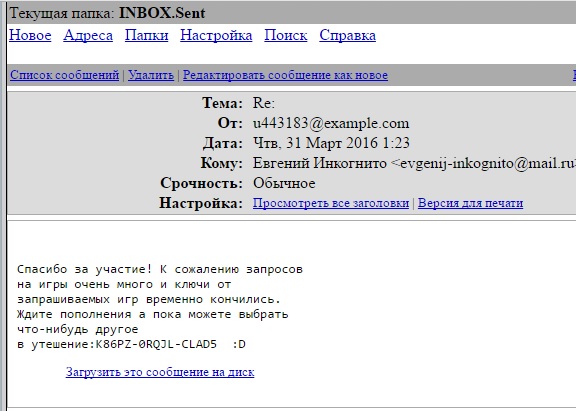Click the line Ждите пополнения а пока
Viewport: 576px width, 411px height.
click(x=152, y=314)
